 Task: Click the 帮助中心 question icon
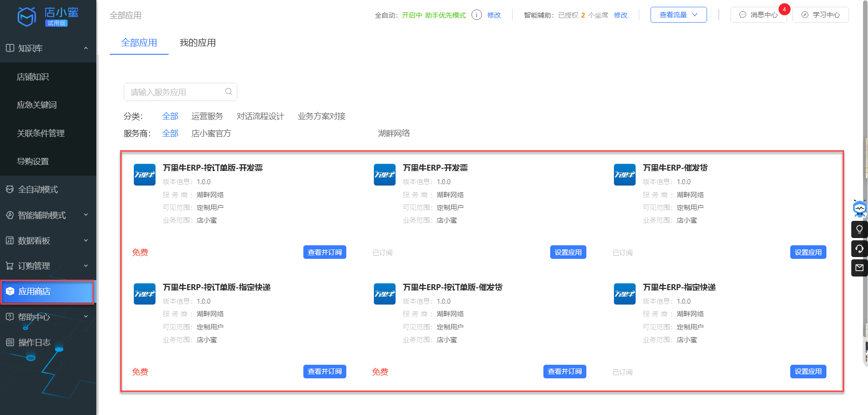point(10,317)
